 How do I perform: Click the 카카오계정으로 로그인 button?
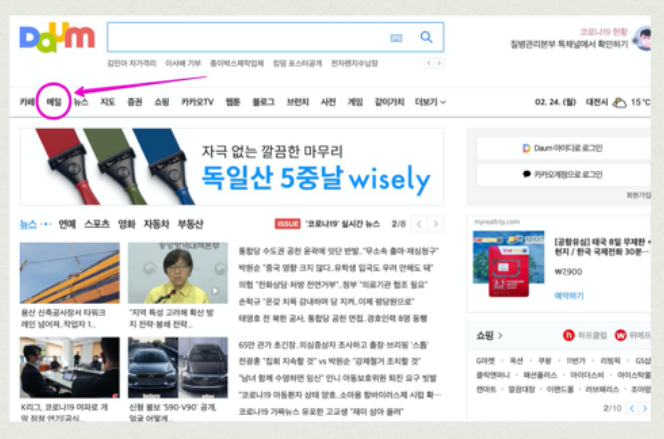pos(564,174)
